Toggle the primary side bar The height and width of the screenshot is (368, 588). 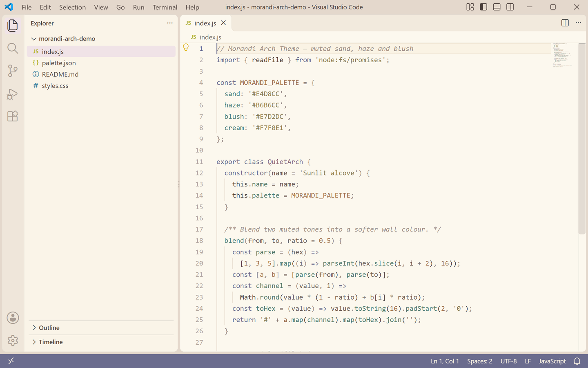point(483,7)
